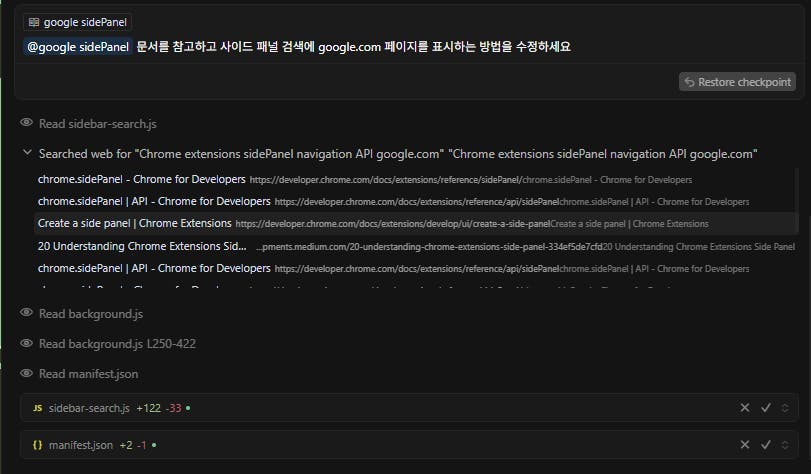Reject changes to sidebar-search.js
This screenshot has width=811, height=474.
(745, 408)
